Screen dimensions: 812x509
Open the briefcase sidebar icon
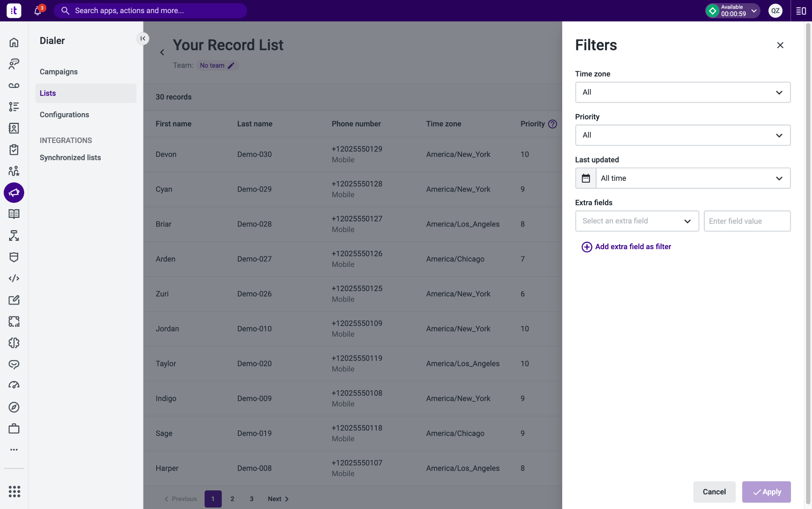pyautogui.click(x=14, y=429)
